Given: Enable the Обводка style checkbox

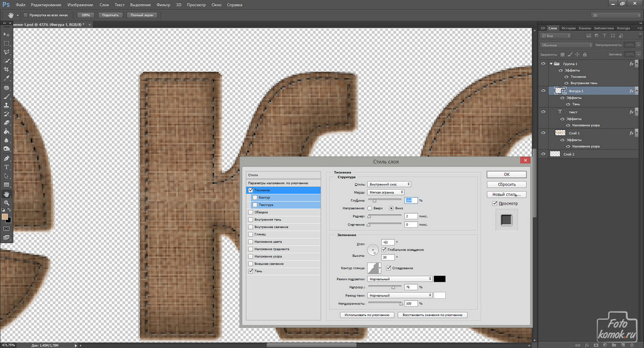Looking at the screenshot, I should click(252, 212).
